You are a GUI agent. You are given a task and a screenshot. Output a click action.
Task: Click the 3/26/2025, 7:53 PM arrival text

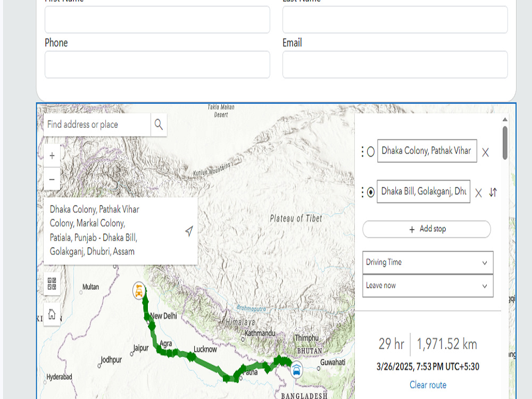(x=428, y=367)
